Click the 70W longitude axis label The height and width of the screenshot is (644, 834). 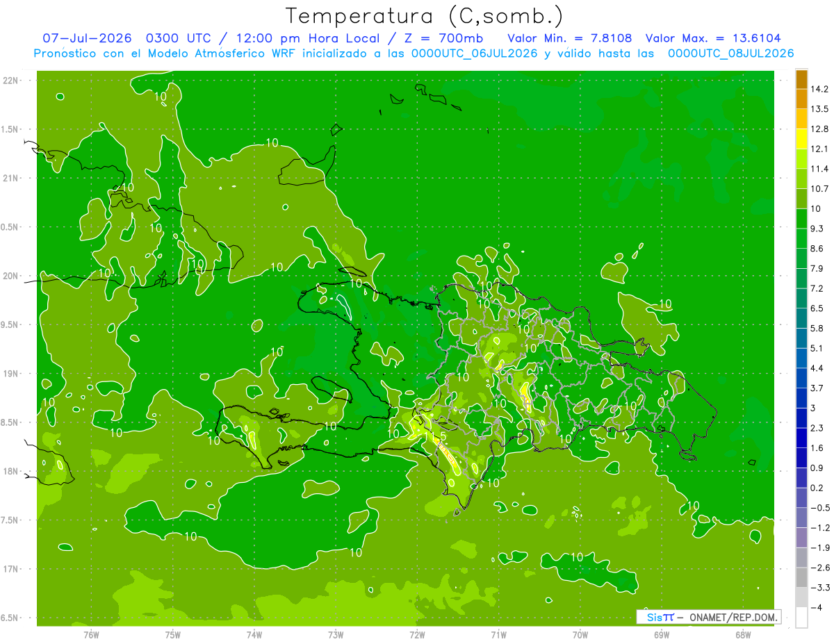[x=580, y=635]
